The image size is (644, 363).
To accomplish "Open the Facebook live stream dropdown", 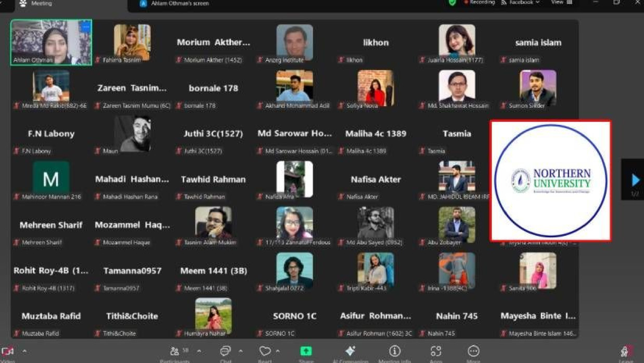I will (520, 3).
